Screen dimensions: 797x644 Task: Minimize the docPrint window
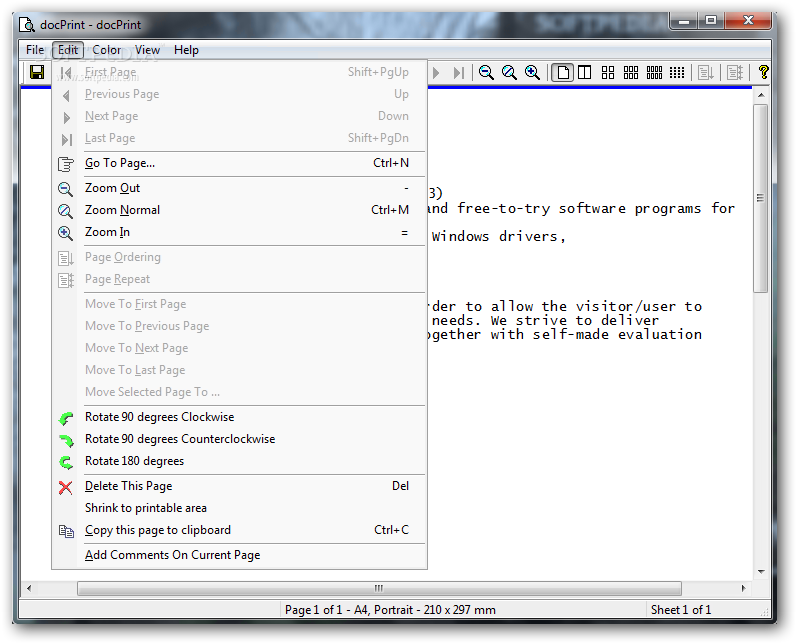[x=684, y=21]
